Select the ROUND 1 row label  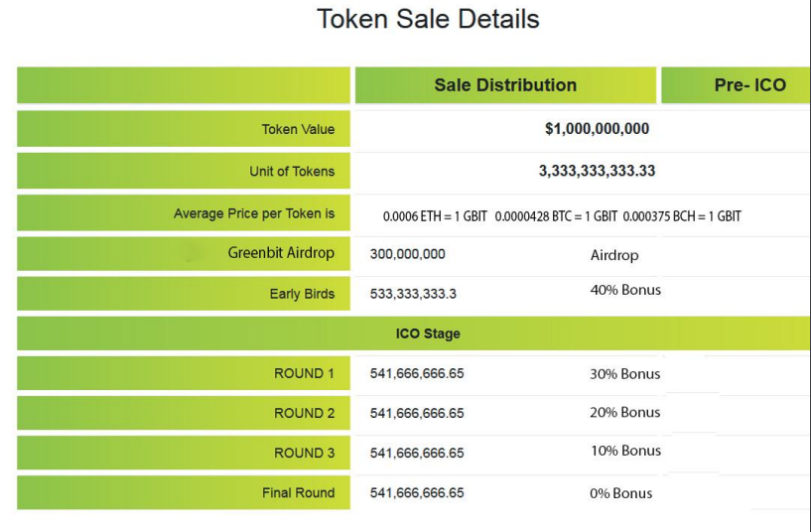pyautogui.click(x=304, y=373)
